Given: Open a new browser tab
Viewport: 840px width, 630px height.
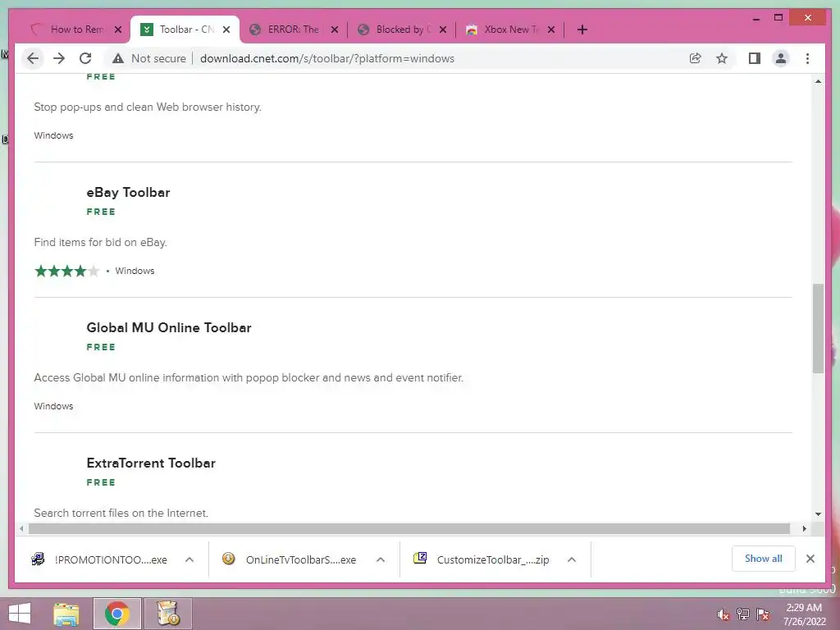Looking at the screenshot, I should (x=582, y=30).
